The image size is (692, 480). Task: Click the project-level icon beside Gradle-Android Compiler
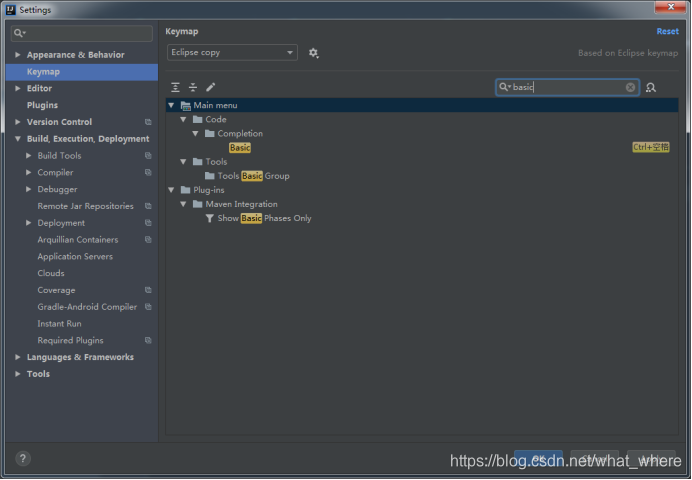click(x=148, y=307)
